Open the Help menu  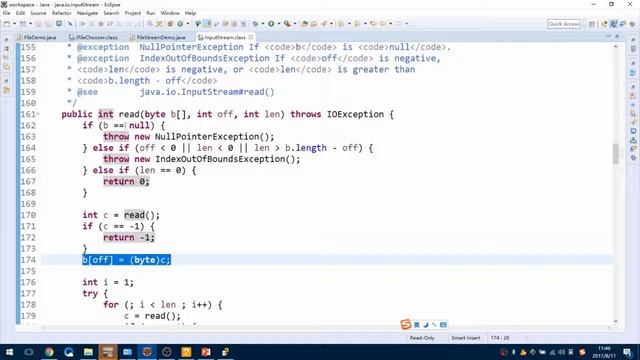point(190,13)
